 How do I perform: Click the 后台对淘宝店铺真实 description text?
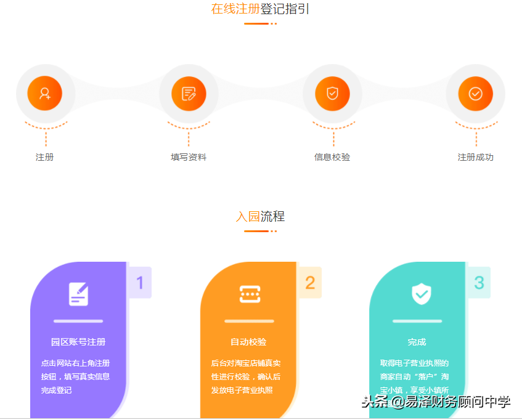[246, 363]
